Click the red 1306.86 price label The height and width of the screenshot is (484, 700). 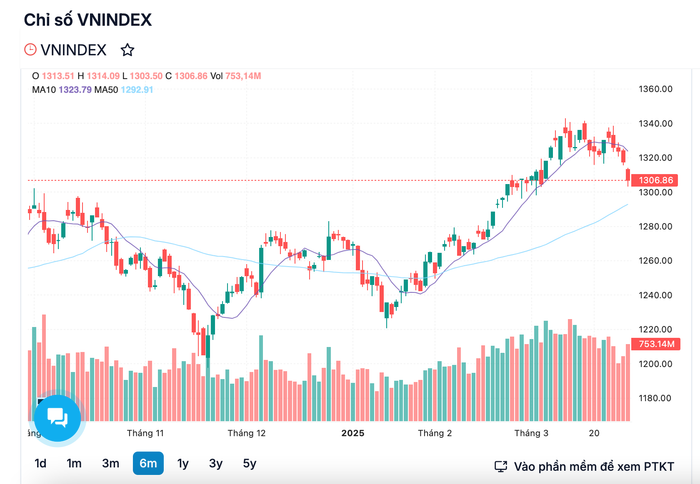pos(654,180)
